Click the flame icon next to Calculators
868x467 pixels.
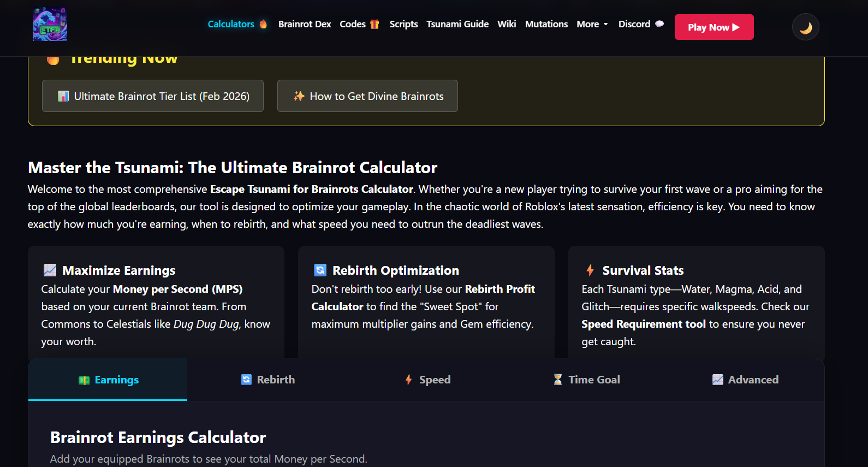pos(263,24)
